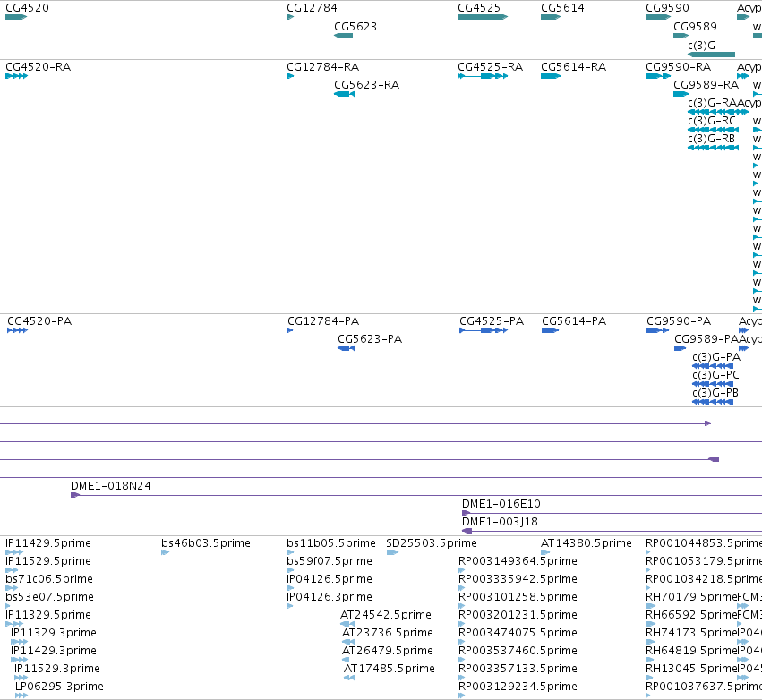This screenshot has width=762, height=700.
Task: Select the CG9589-RA transcript glyph
Action: point(681,94)
